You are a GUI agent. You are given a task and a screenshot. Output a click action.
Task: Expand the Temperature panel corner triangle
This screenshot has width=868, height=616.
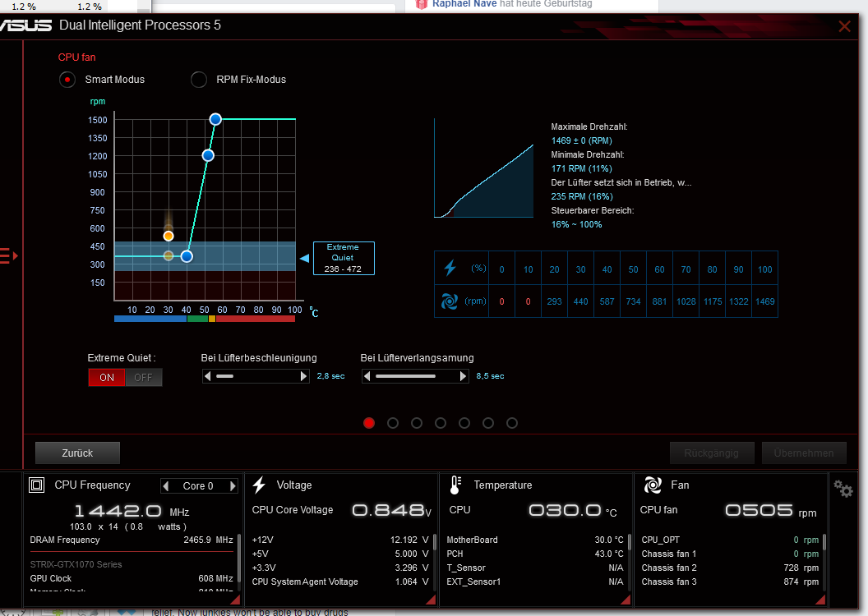pos(626,600)
